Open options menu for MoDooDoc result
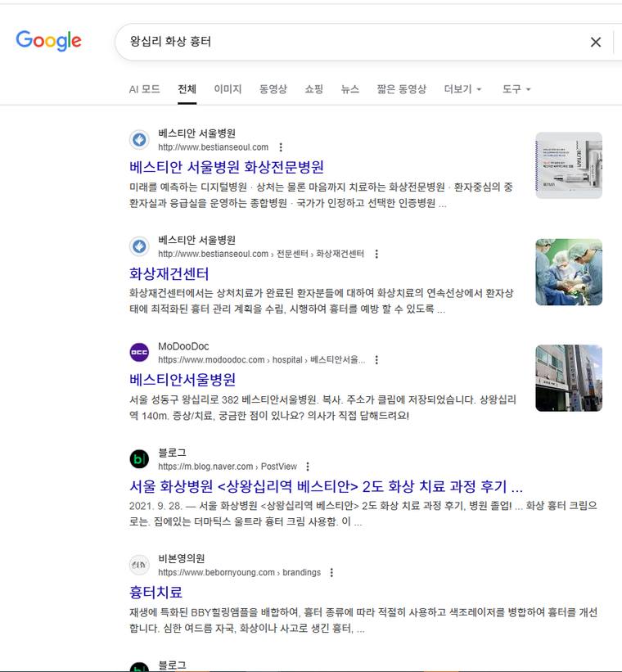 (376, 359)
